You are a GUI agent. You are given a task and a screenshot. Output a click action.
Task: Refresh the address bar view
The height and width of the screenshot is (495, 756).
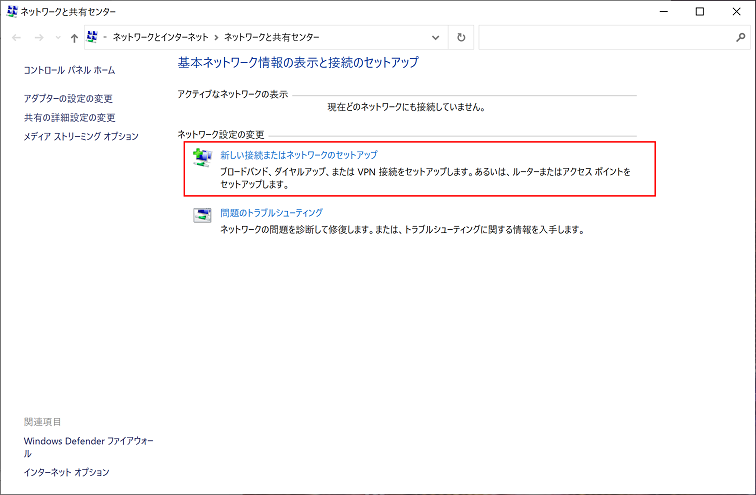pos(460,37)
